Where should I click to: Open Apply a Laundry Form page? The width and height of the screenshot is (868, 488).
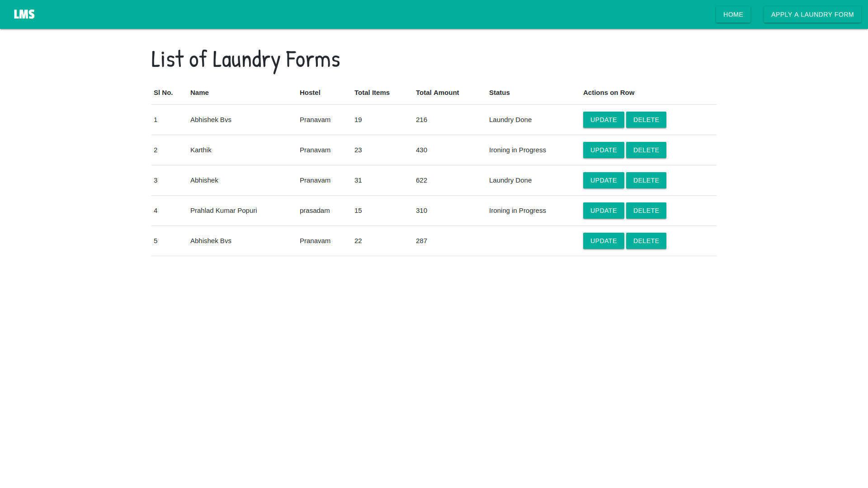coord(812,14)
